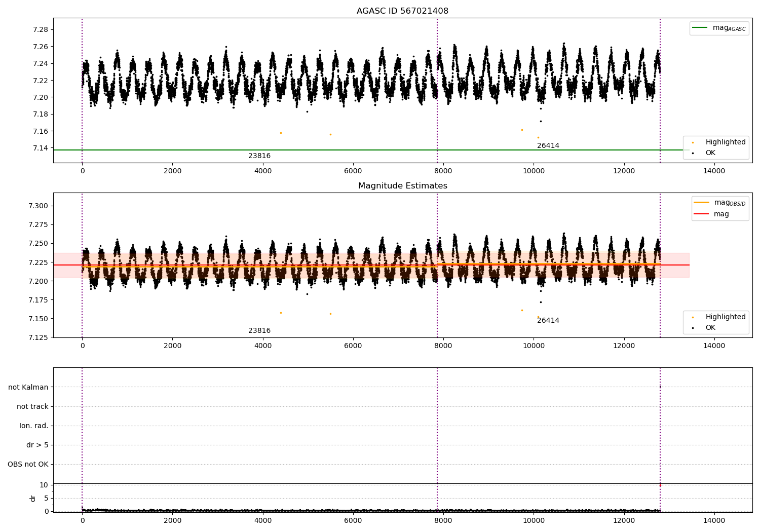Click the red 'mag' legend entry in middle plot
The height and width of the screenshot is (532, 760).
[x=711, y=214]
